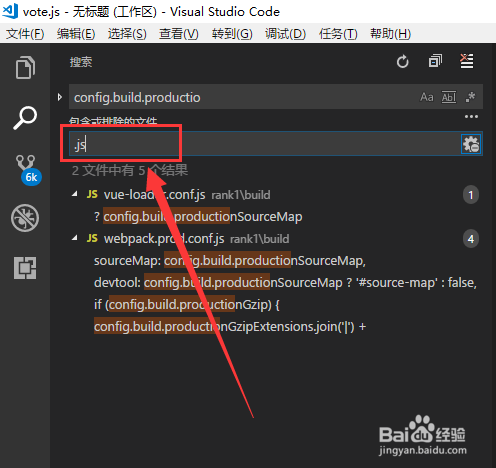Click the JS icon of webpack.prod.conf.js
496x468 pixels.
(92, 238)
